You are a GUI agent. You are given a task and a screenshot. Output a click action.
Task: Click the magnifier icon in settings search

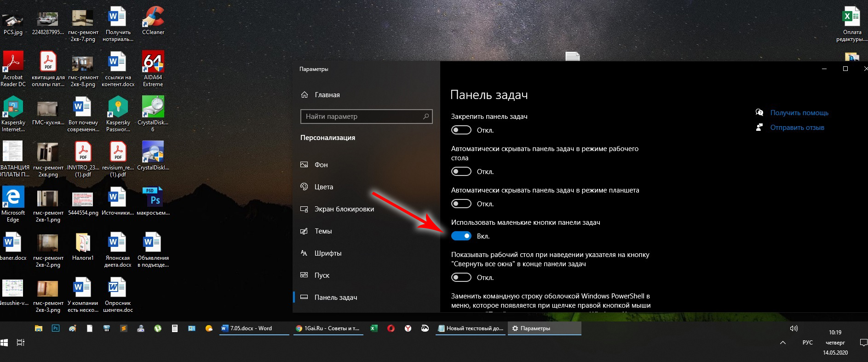point(426,117)
